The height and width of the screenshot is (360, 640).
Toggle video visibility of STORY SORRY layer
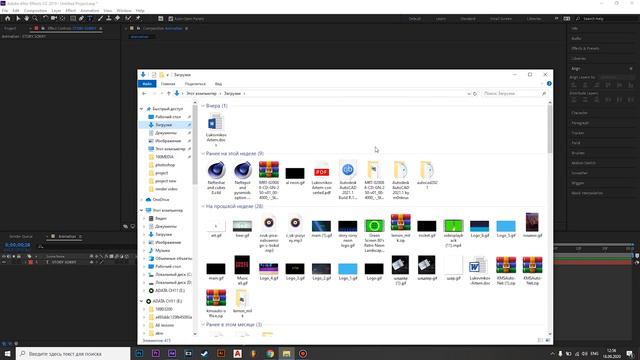[4, 262]
